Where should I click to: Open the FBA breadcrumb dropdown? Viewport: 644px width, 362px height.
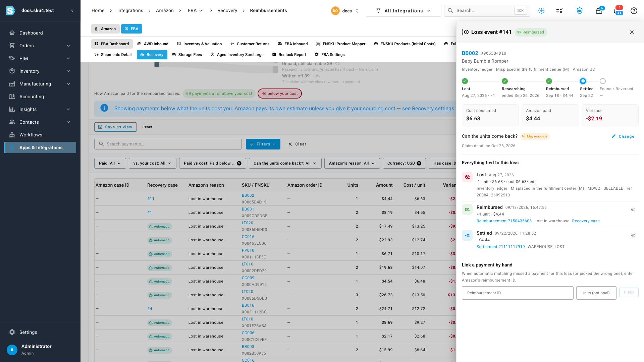pos(195,11)
